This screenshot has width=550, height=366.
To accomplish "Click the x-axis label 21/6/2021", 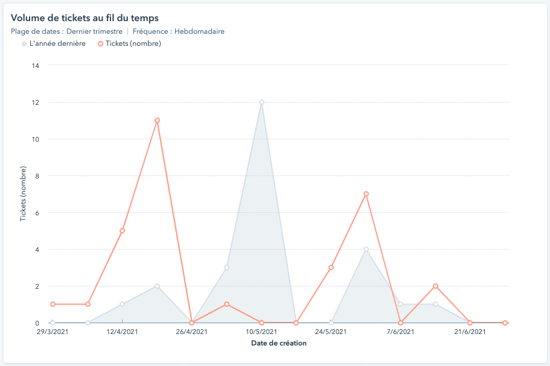I will pos(470,332).
